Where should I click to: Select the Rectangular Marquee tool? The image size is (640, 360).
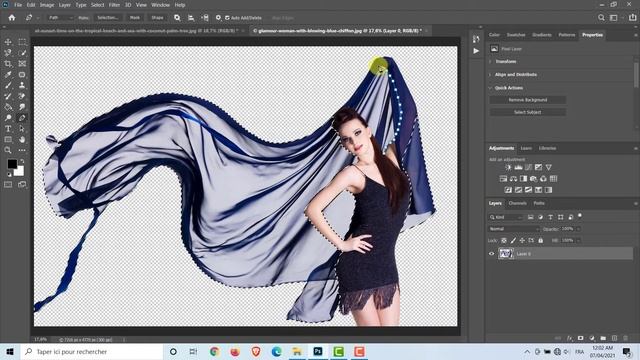(22, 42)
